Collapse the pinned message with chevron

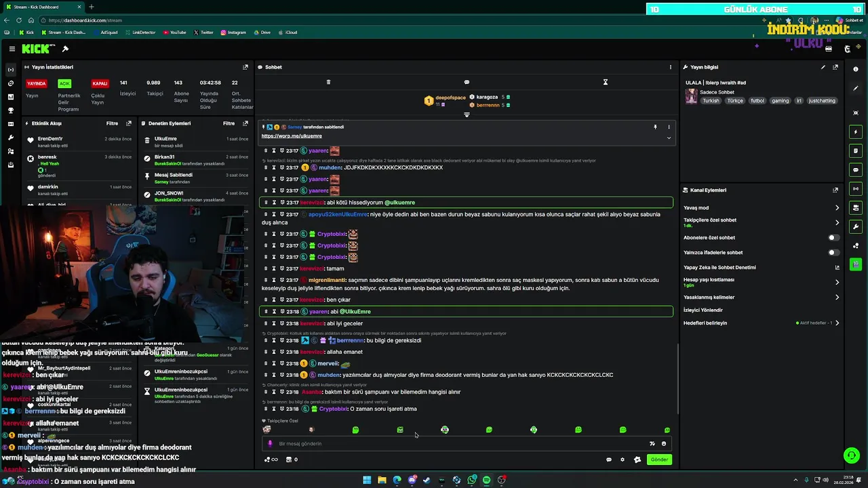[669, 138]
